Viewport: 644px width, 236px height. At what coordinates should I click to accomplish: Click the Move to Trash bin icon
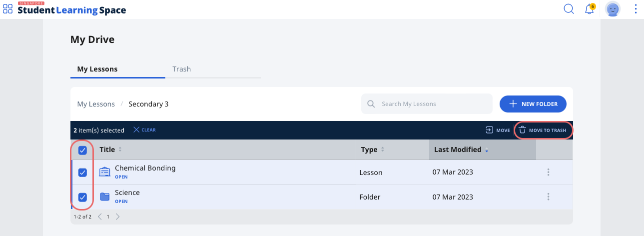point(522,130)
